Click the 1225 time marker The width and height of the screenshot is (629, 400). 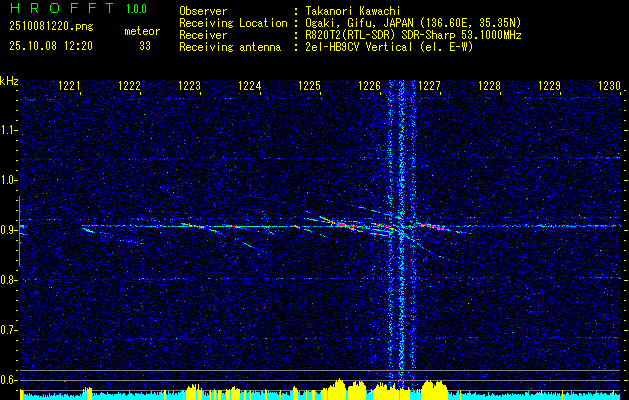pyautogui.click(x=310, y=86)
